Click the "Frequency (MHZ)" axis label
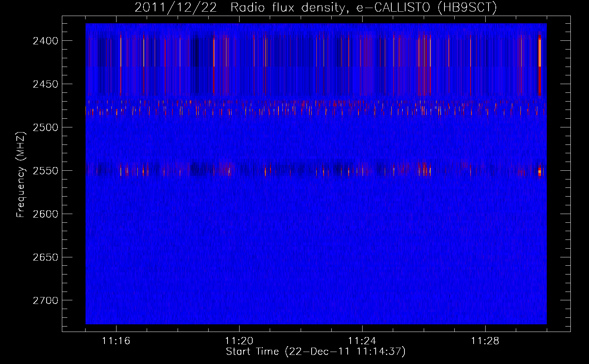The height and width of the screenshot is (364, 589). click(21, 175)
